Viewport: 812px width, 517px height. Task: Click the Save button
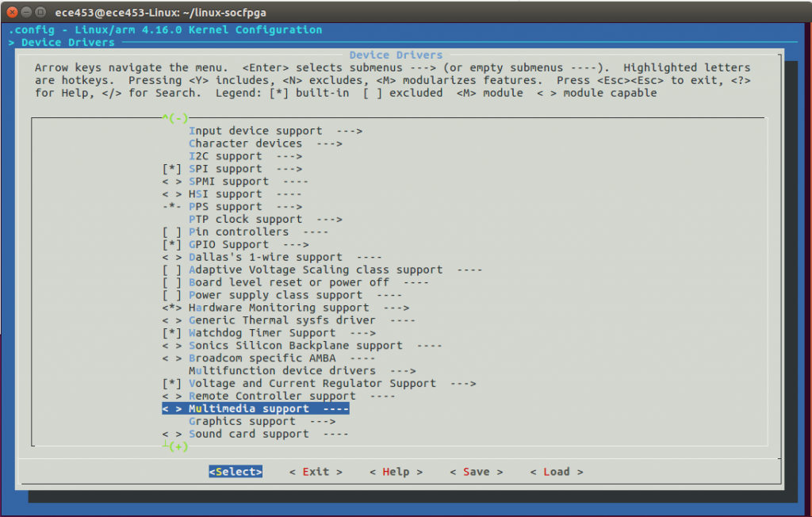click(x=476, y=472)
